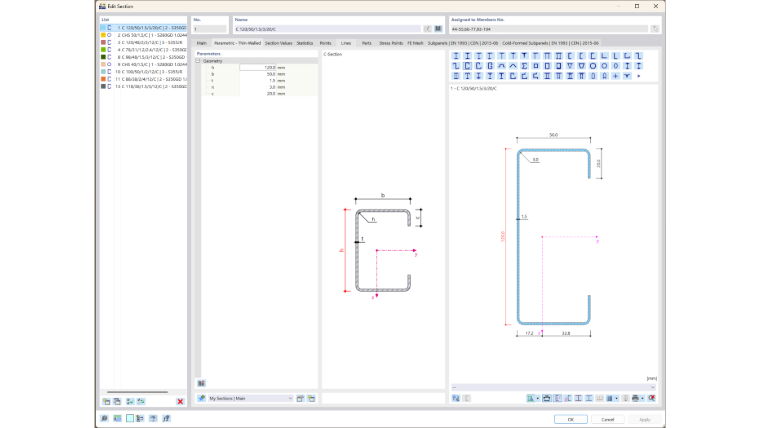
Task: Save the section to My Sections with the first icon
Action: tap(301, 398)
